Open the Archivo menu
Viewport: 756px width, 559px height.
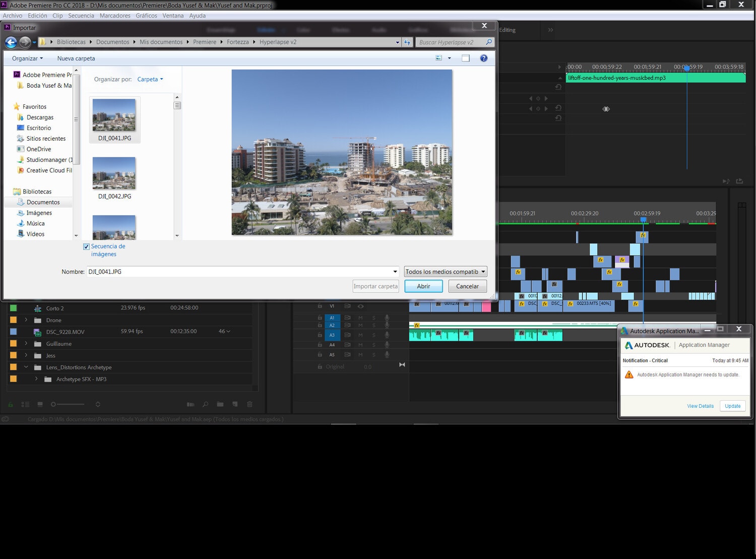coord(13,16)
